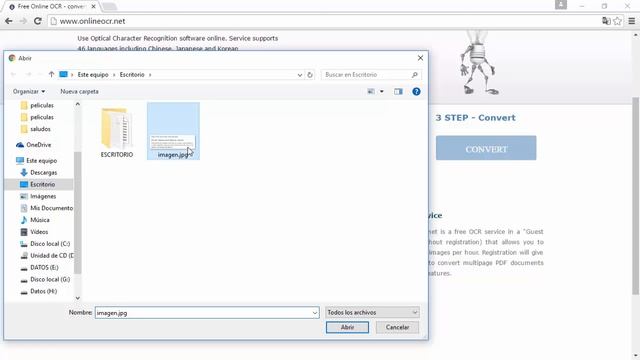Viewport: 640px width, 360px height.
Task: Select the Free Online OCR browser tab
Action: (51, 7)
